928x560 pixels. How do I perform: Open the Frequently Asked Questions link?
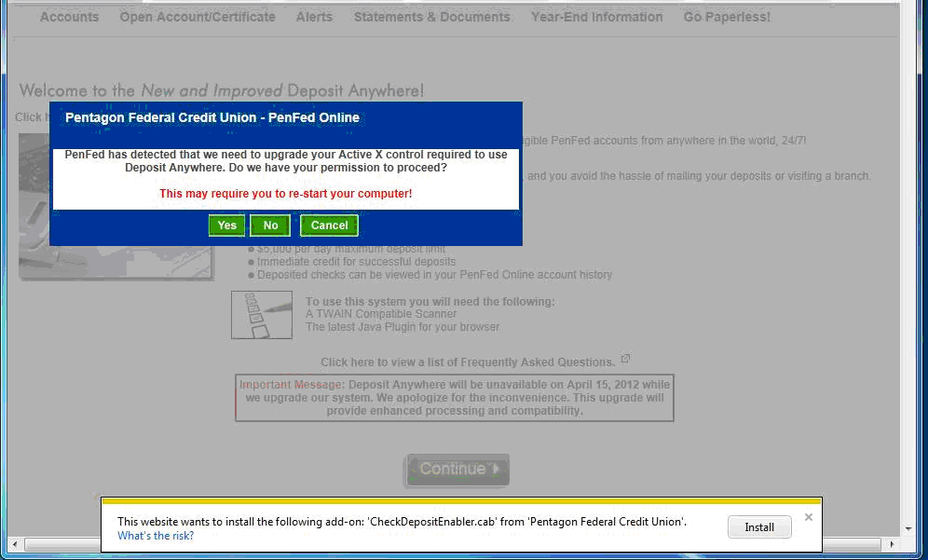pos(468,362)
